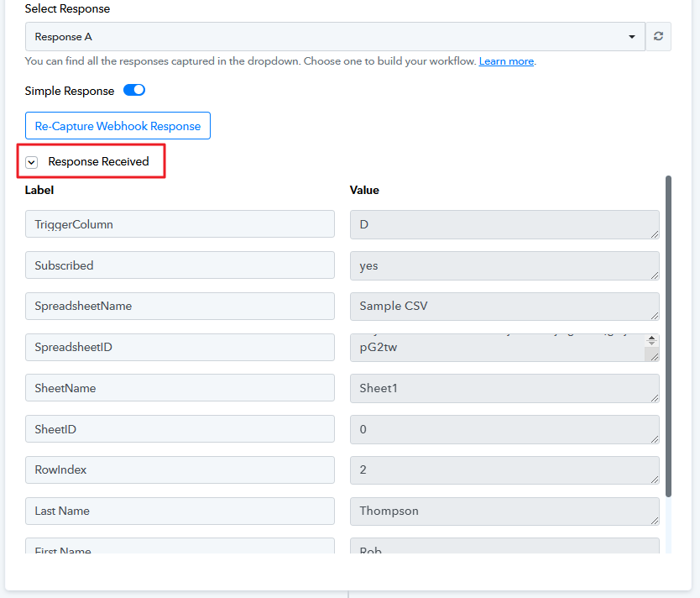Click the value field showing yes
The image size is (700, 598).
point(504,265)
